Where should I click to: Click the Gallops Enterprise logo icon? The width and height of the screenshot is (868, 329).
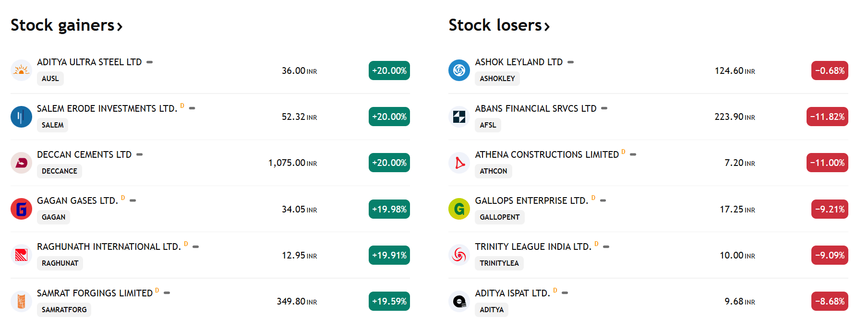tap(459, 209)
